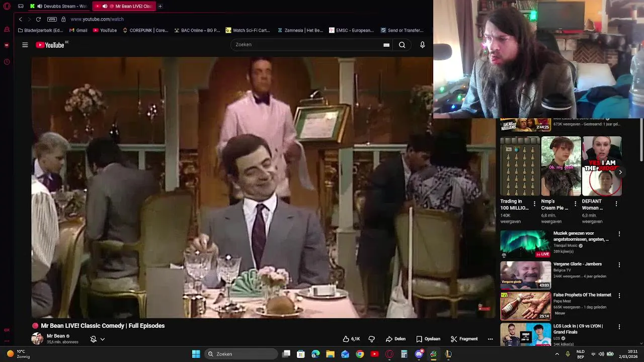Click the taskbar Zoeken search box
The height and width of the screenshot is (362, 644).
pyautogui.click(x=242, y=354)
